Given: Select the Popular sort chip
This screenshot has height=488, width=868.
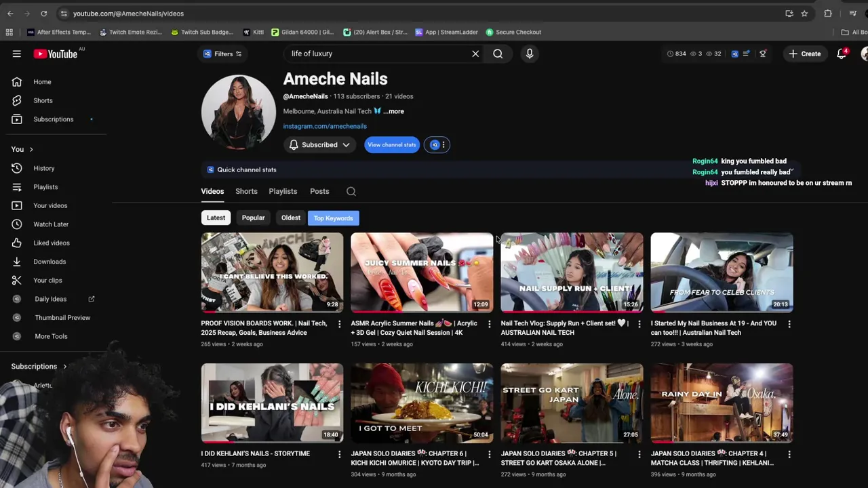Looking at the screenshot, I should [253, 218].
